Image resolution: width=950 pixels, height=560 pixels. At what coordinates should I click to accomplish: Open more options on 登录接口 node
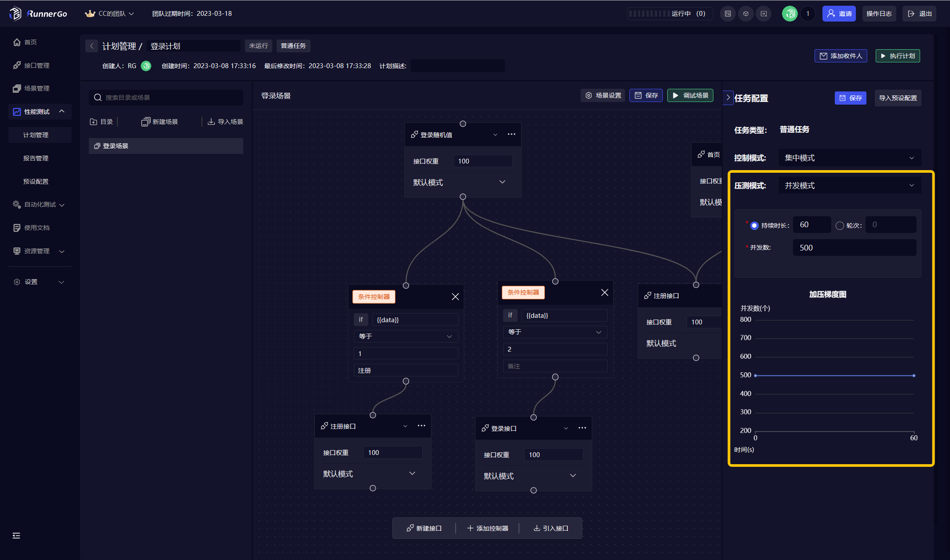[x=582, y=428]
